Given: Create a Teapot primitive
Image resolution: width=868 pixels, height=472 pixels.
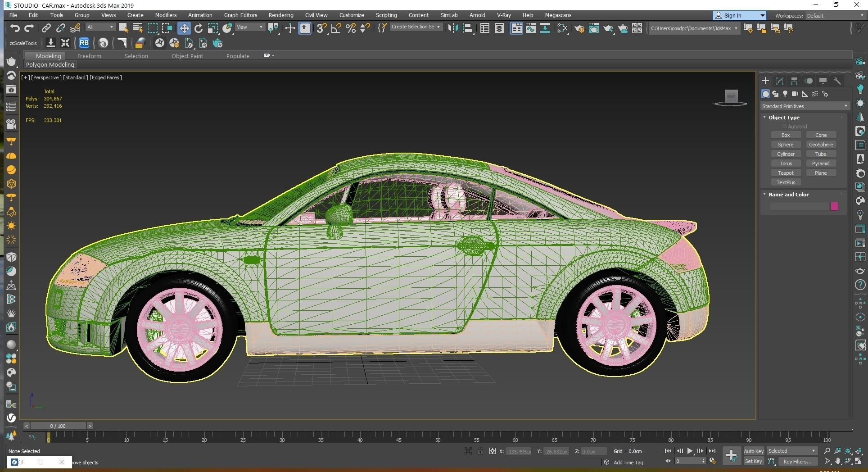Looking at the screenshot, I should pos(786,173).
